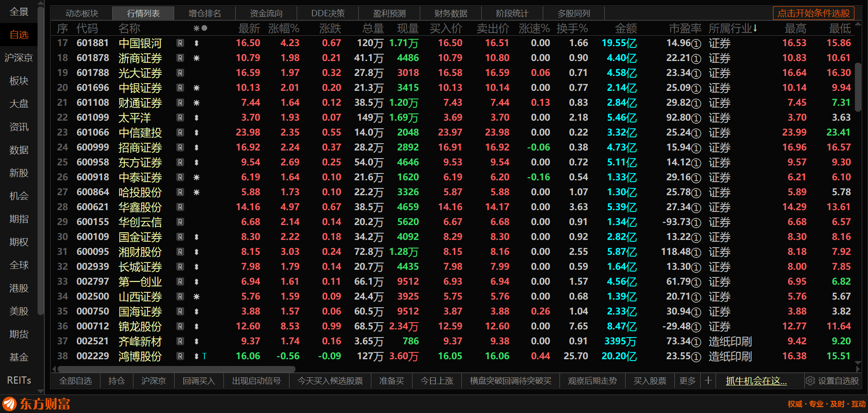
Task: Open 板块 in the left sidebar
Action: [19, 81]
